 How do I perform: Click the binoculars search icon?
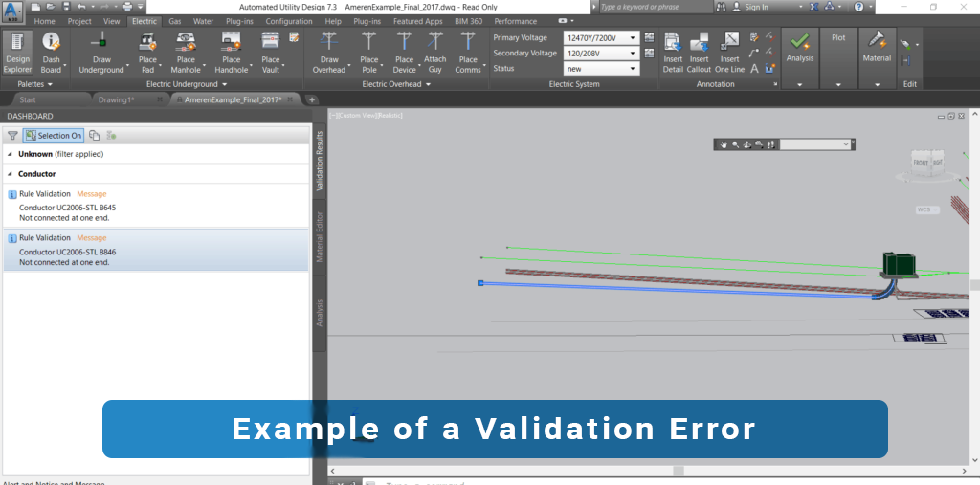[722, 7]
